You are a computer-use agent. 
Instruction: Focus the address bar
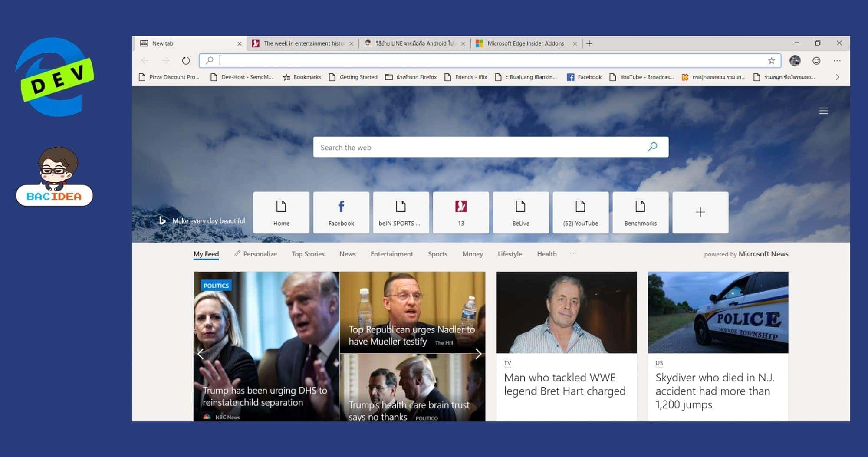[x=490, y=61]
